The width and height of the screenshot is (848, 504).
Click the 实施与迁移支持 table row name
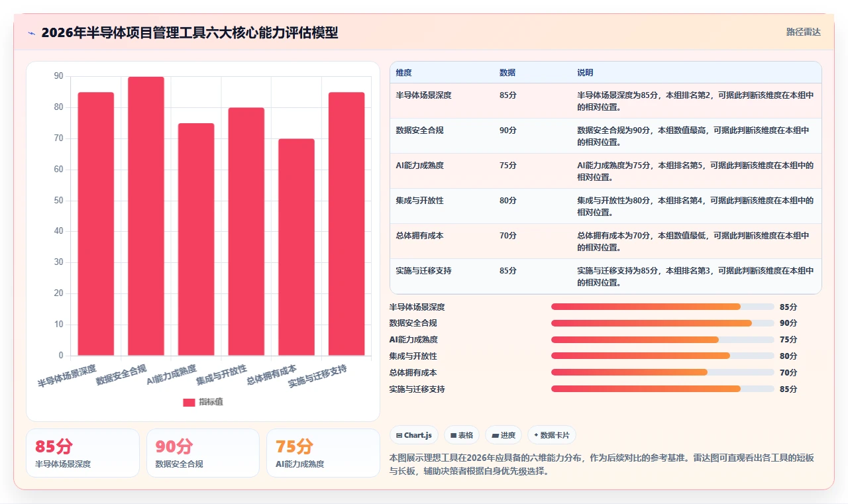point(423,271)
